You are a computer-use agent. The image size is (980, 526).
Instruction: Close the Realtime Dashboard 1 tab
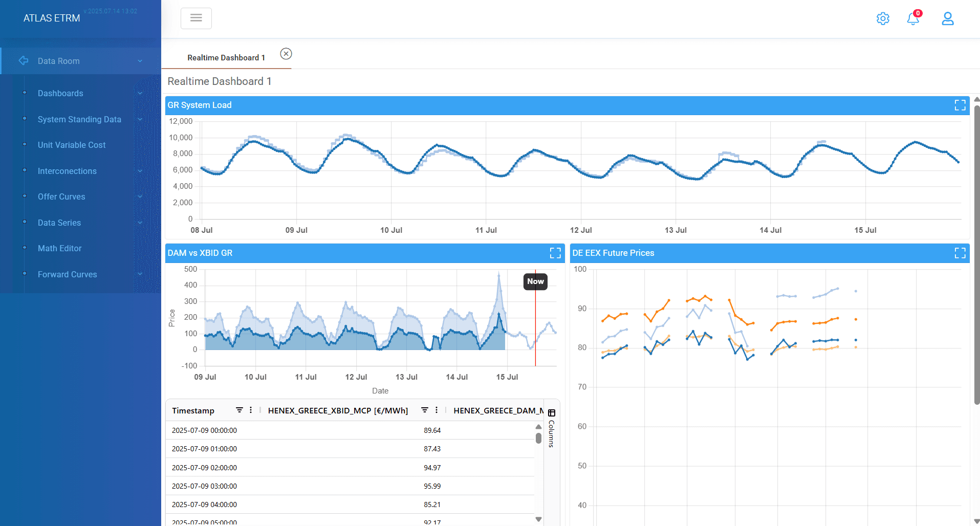[x=286, y=54]
